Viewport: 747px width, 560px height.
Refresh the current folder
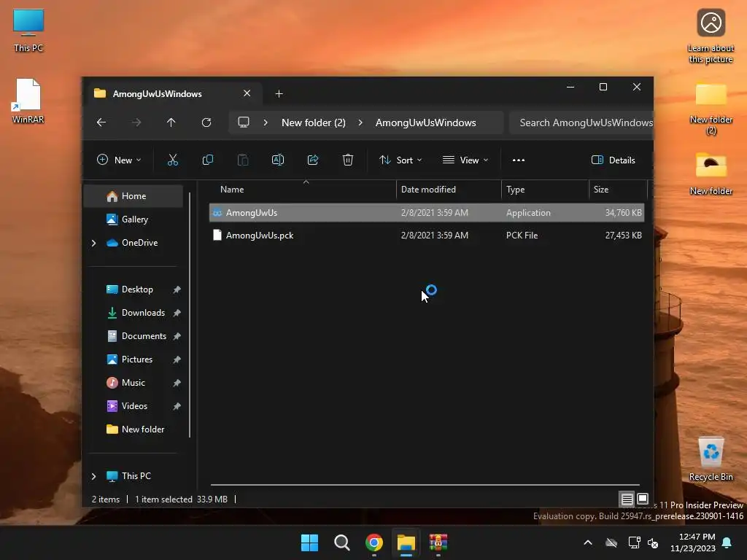click(x=206, y=122)
